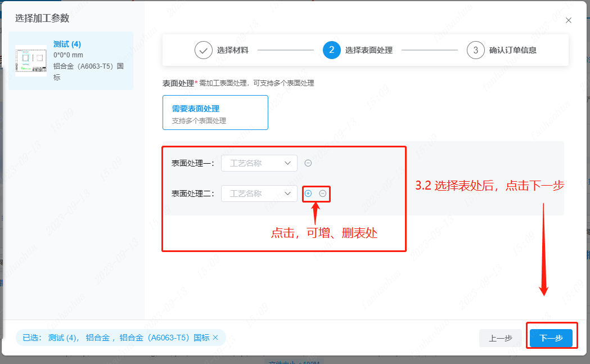Click the step 3 numbered circle icon
The width and height of the screenshot is (590, 364).
476,50
